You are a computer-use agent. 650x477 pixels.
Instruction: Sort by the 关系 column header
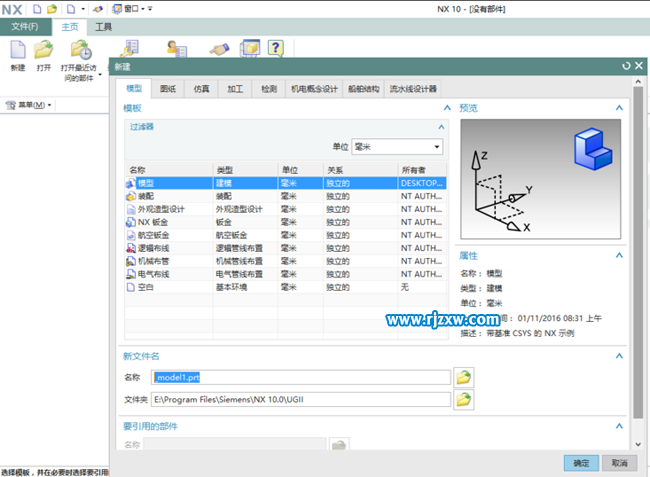[x=361, y=170]
